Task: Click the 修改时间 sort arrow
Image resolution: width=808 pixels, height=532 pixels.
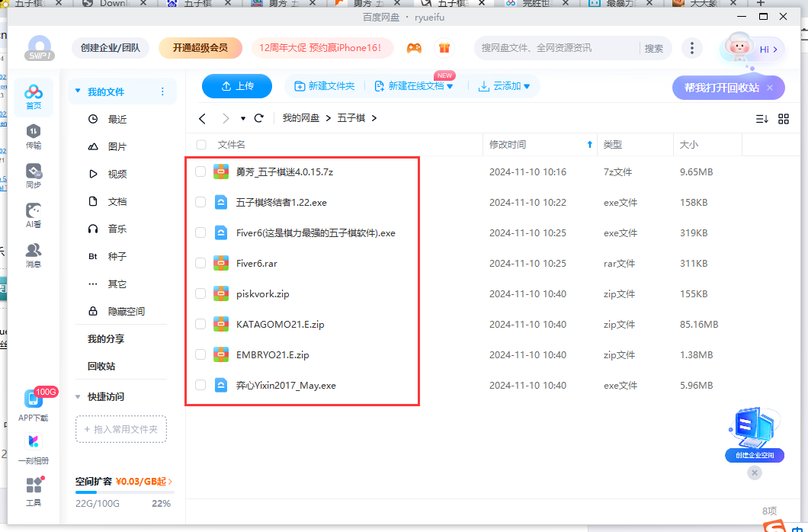Action: point(589,145)
